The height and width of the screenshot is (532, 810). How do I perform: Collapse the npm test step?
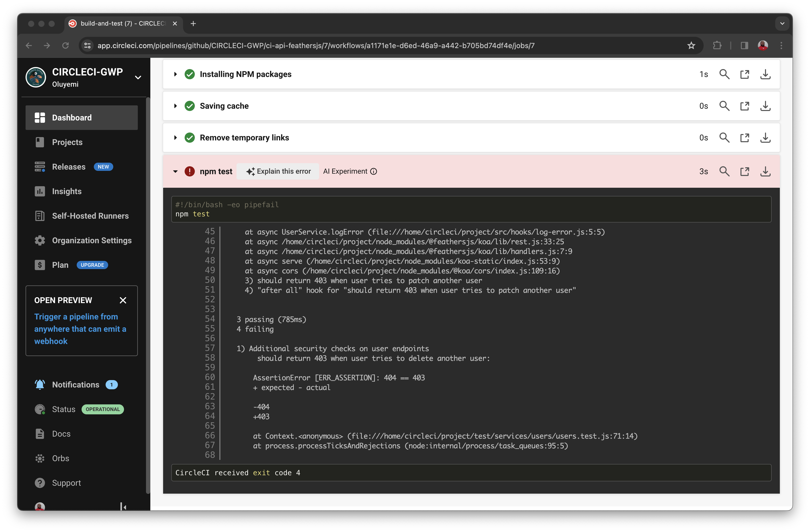175,171
